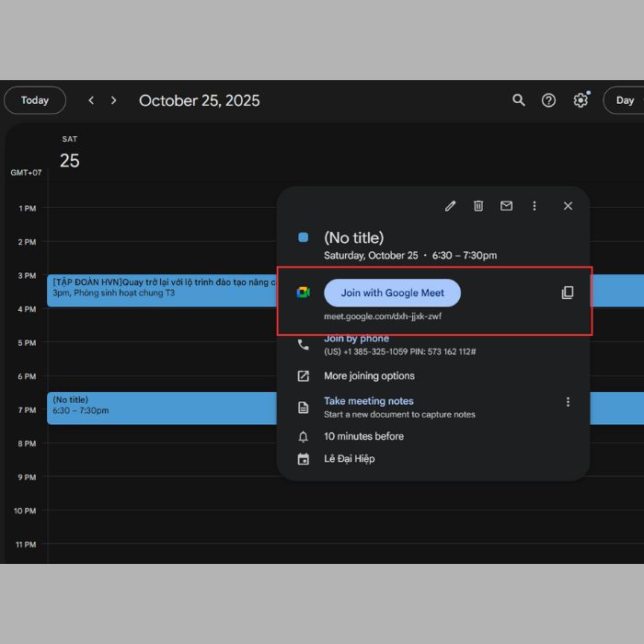Click the Lê Đại Hiệp calendar name
The image size is (644, 644).
(350, 459)
